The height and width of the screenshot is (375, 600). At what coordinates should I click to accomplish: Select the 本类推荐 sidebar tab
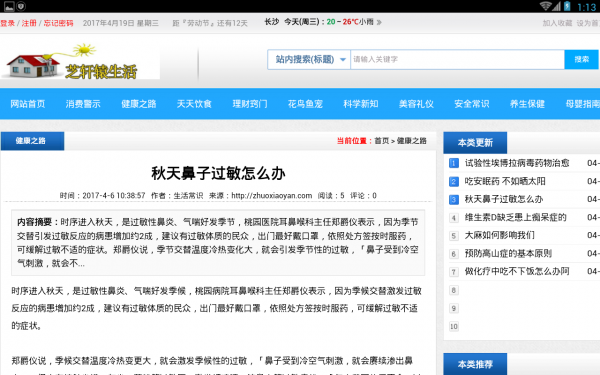tap(475, 364)
